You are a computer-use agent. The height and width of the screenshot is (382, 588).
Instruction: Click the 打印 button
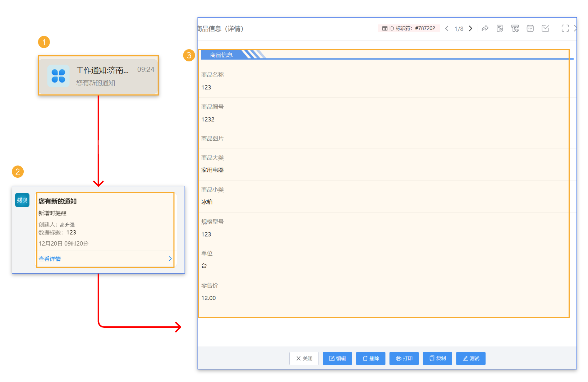404,358
